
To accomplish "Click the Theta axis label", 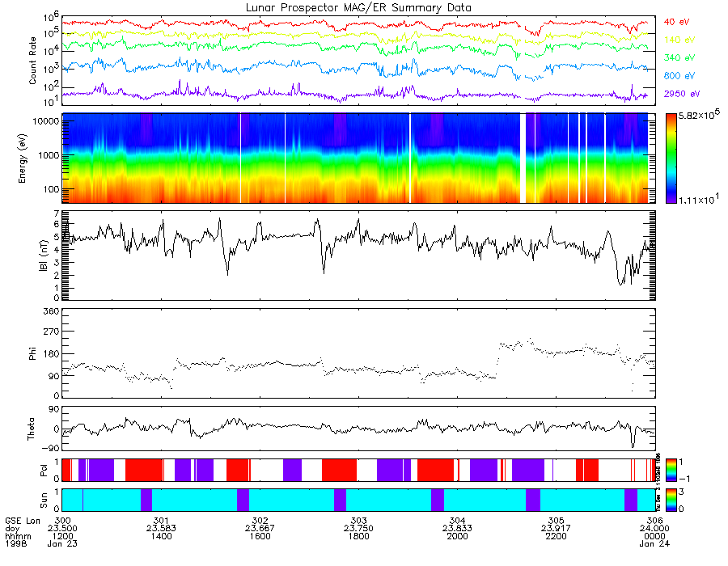I will [x=31, y=429].
